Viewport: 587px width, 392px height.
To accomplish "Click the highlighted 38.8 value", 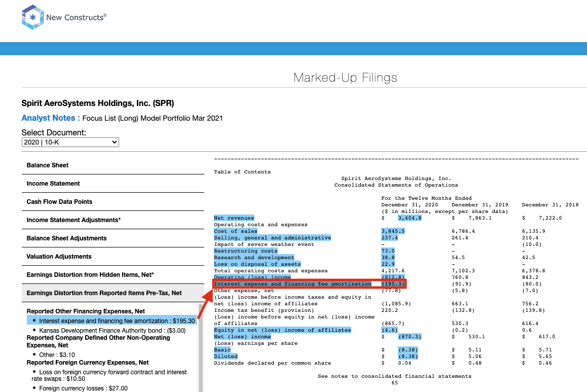I will [x=388, y=258].
